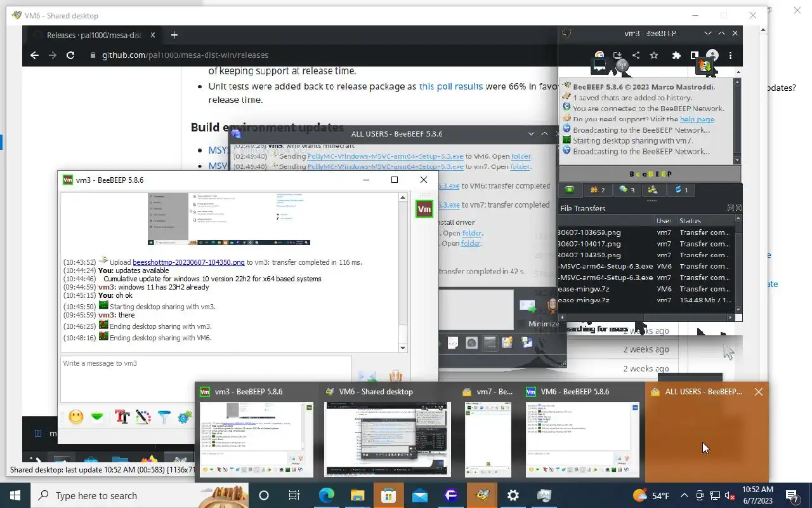The image size is (812, 508).
Task: Switch to the Releases browser tab
Action: (x=93, y=35)
